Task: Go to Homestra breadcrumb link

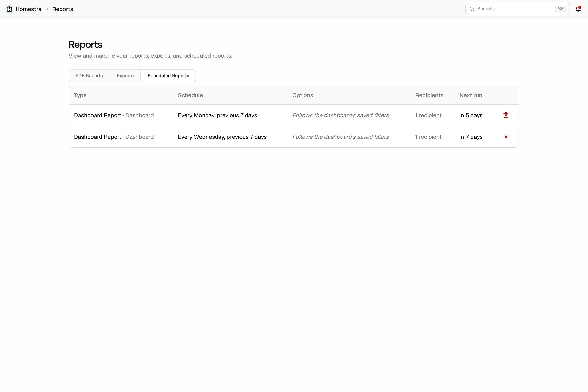Action: tap(29, 9)
